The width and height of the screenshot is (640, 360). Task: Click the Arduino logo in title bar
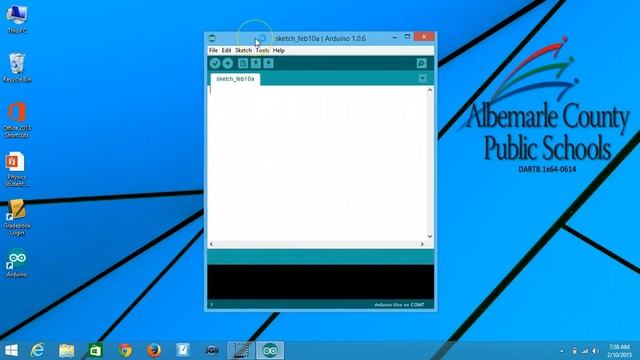point(212,38)
